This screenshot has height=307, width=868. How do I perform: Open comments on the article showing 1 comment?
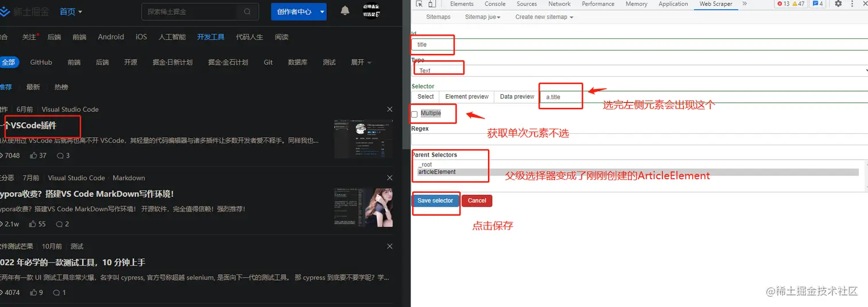59,293
